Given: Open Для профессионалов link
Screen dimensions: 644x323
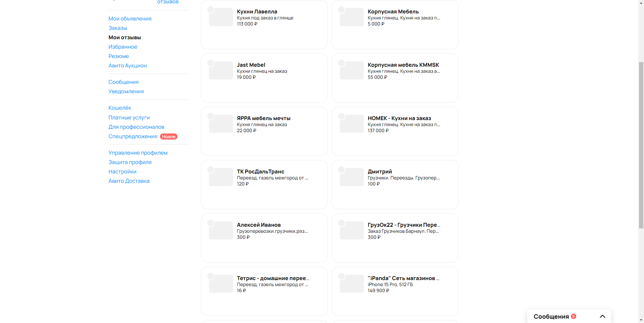Looking at the screenshot, I should click(136, 127).
